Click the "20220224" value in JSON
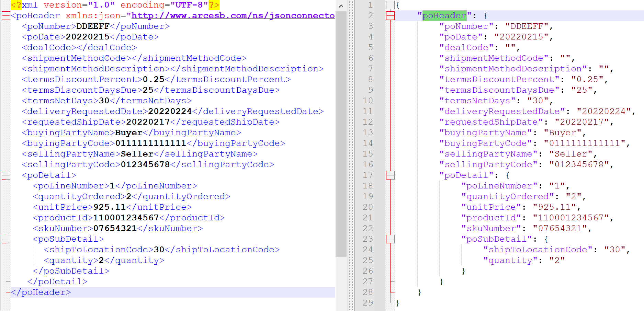644x311 pixels. coord(604,112)
